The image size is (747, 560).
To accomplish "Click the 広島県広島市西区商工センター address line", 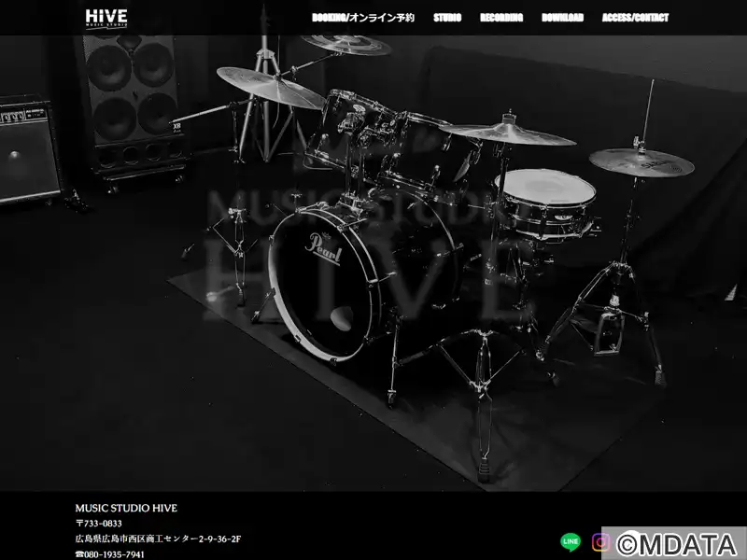I will [158, 539].
